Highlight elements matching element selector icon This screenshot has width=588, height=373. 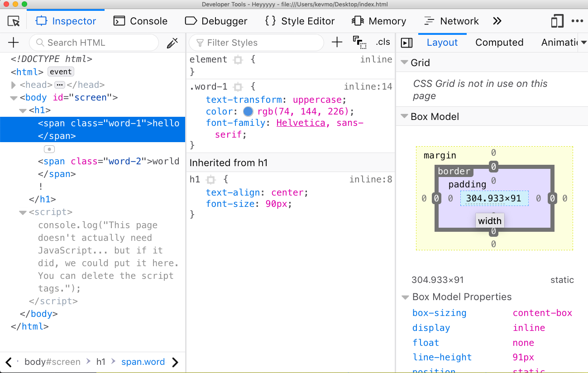click(238, 60)
